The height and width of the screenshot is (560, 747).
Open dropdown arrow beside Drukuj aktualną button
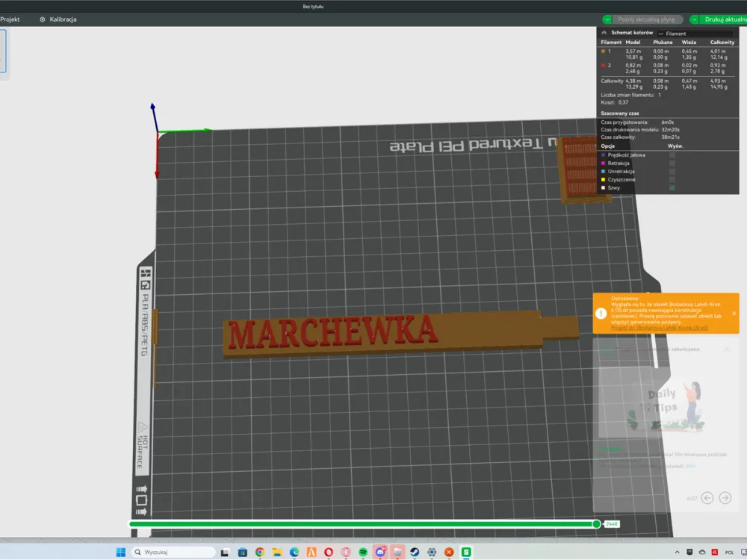(x=695, y=19)
